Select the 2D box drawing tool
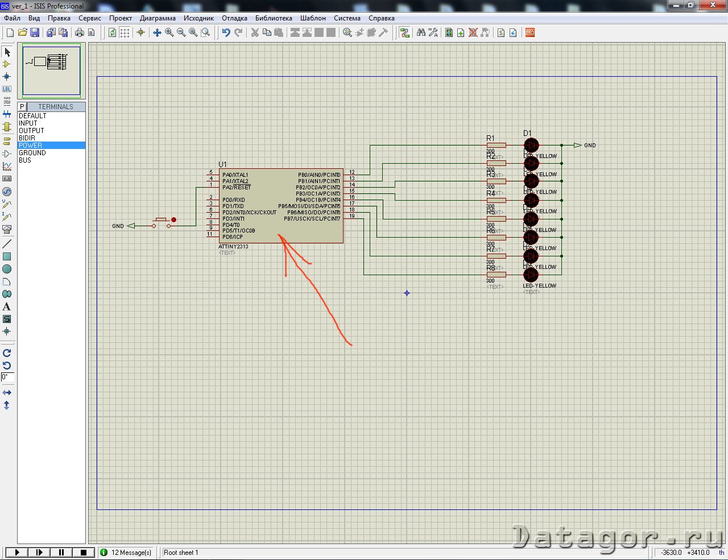The width and height of the screenshot is (728, 560). [7, 256]
